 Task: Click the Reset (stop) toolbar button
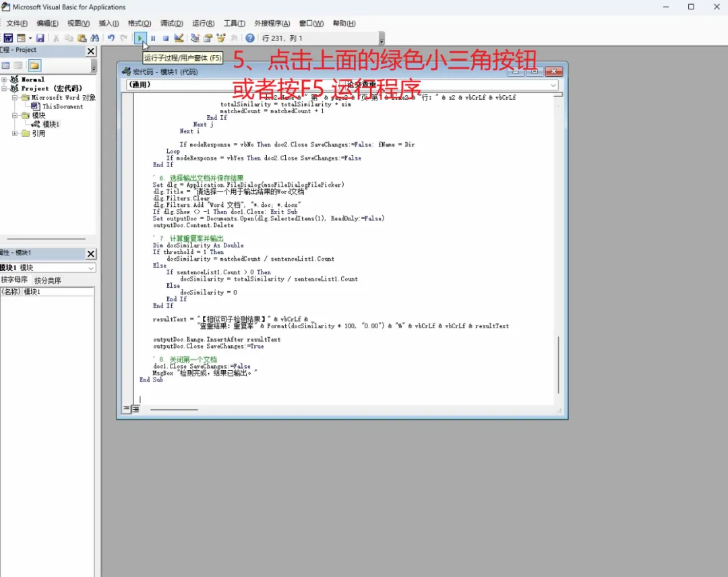click(166, 38)
